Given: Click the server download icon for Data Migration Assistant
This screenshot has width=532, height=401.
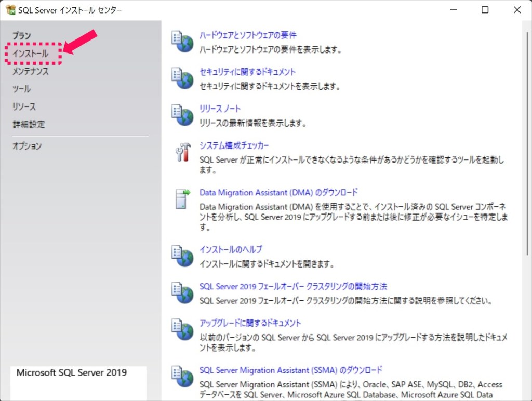Looking at the screenshot, I should pyautogui.click(x=183, y=199).
